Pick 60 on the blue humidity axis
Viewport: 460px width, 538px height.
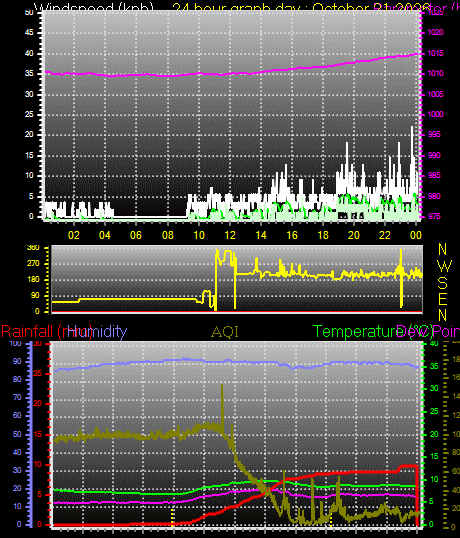coord(17,416)
